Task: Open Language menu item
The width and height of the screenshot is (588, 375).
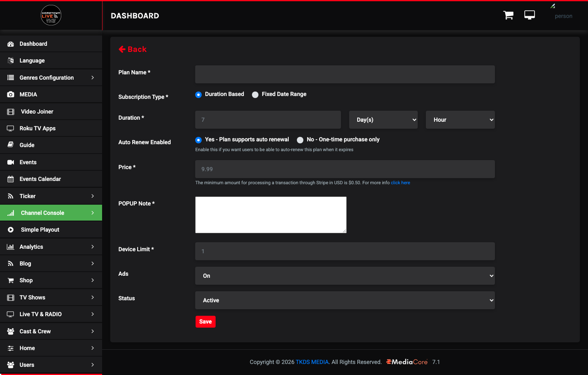Action: (51, 60)
